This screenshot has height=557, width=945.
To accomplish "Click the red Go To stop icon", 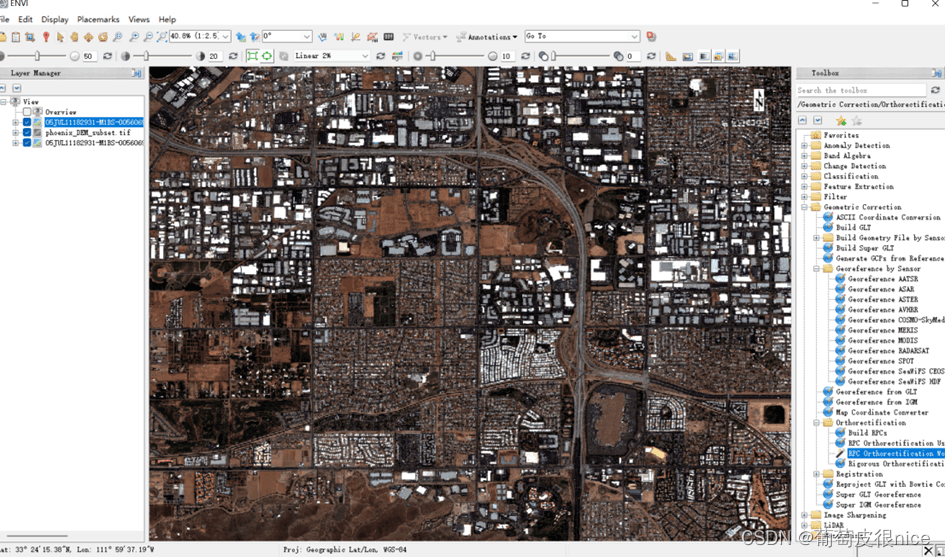I will pyautogui.click(x=651, y=36).
